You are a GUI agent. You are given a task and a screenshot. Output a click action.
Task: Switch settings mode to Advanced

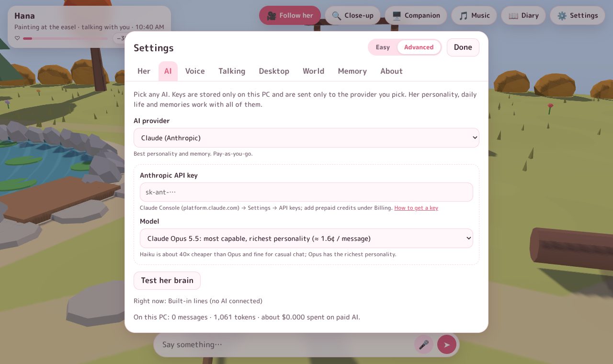[419, 47]
